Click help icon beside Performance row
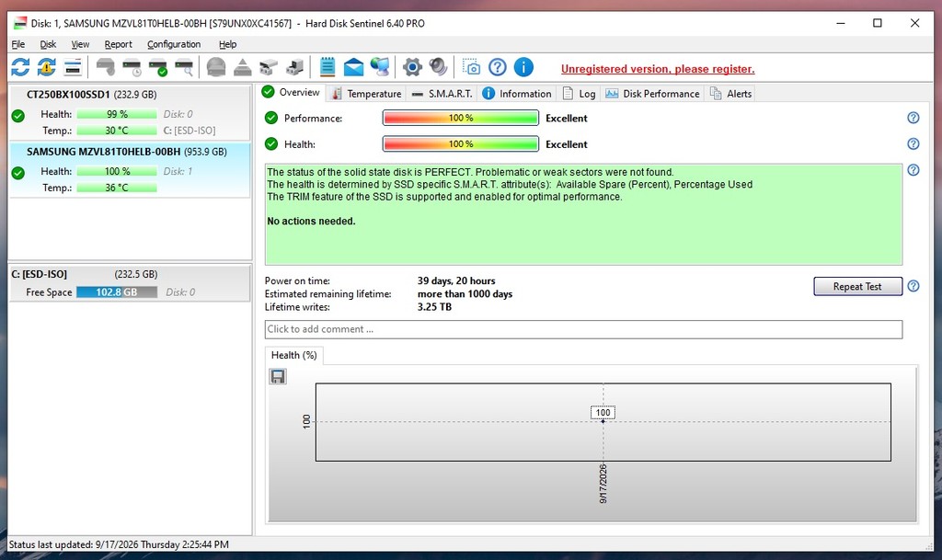The image size is (942, 560). (913, 118)
